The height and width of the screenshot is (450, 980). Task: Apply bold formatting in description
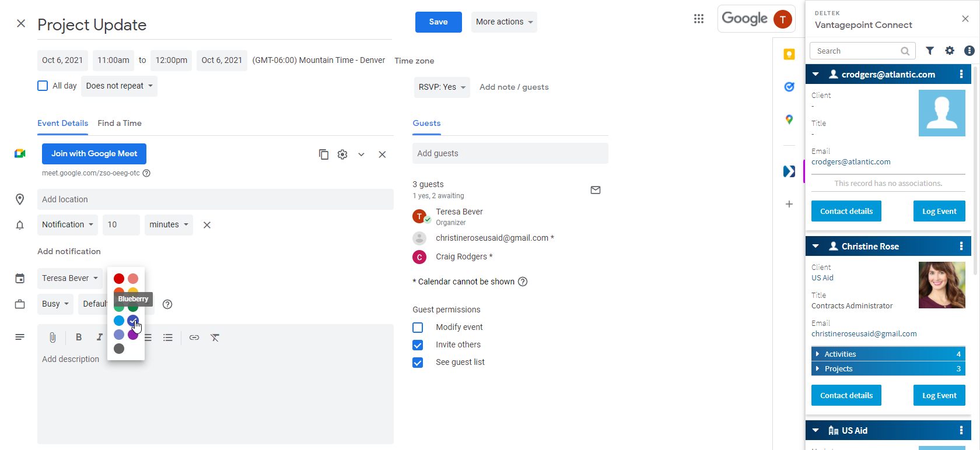click(x=78, y=337)
